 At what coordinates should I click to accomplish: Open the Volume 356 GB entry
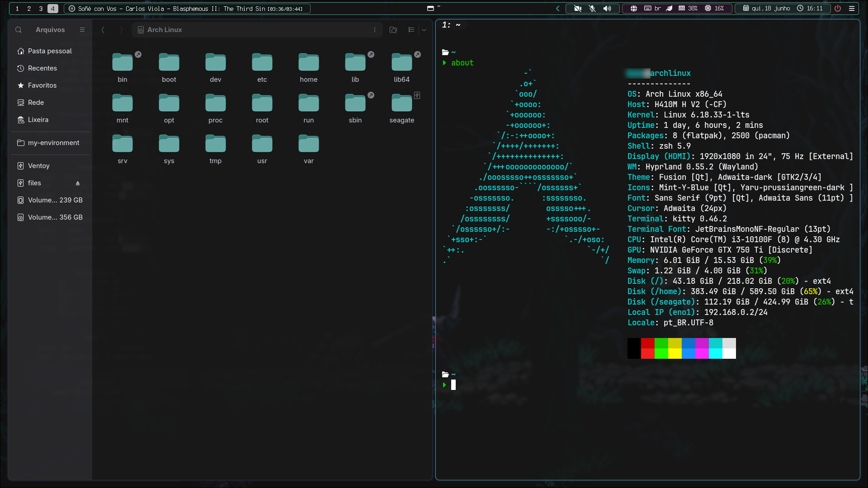[51, 217]
